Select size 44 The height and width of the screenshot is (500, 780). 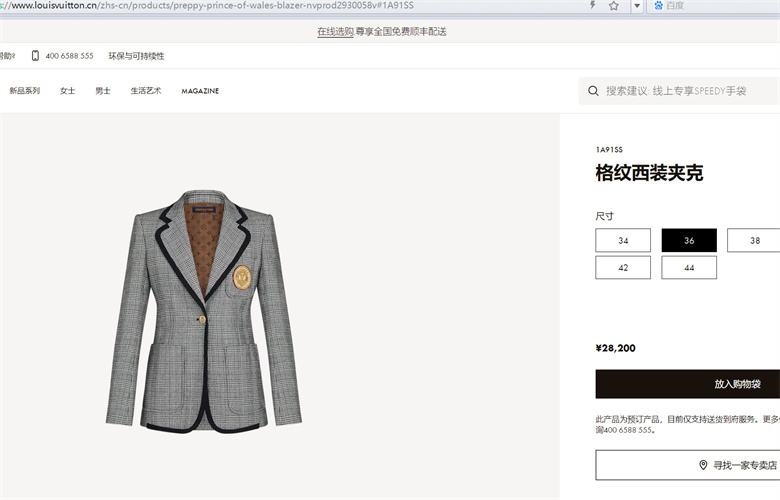pos(689,268)
